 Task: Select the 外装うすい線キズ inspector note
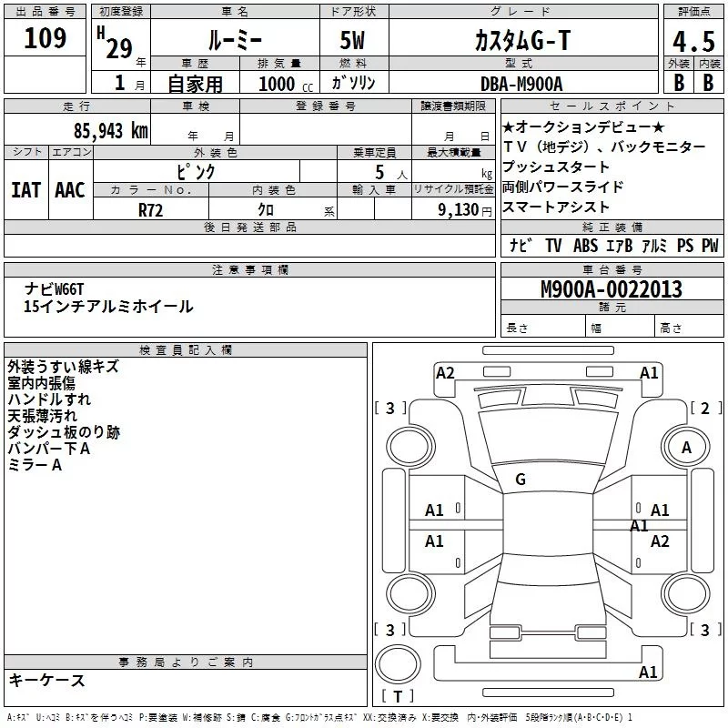(x=63, y=367)
